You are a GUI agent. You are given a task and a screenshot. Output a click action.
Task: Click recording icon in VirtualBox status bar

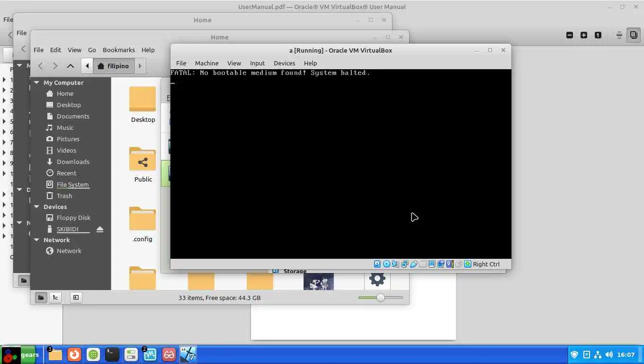coord(440,264)
